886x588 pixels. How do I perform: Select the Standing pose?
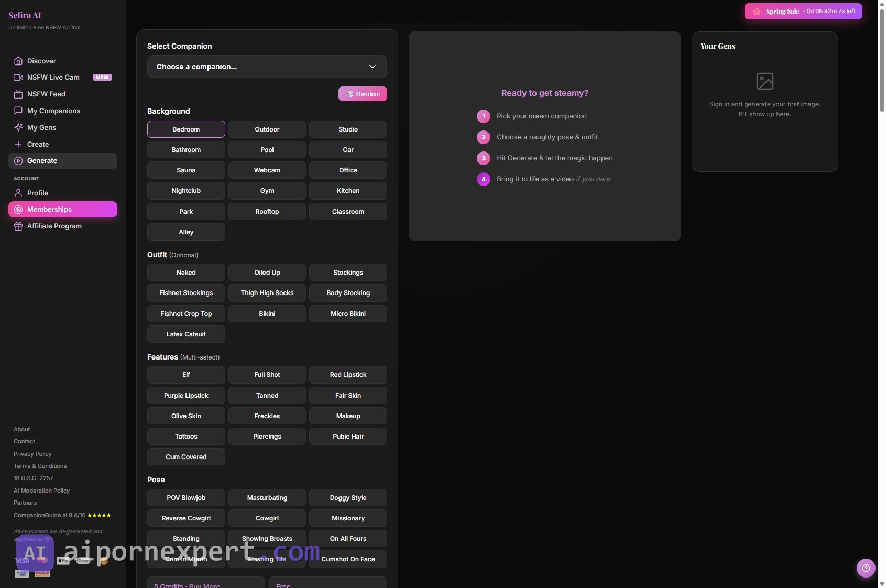tap(186, 539)
